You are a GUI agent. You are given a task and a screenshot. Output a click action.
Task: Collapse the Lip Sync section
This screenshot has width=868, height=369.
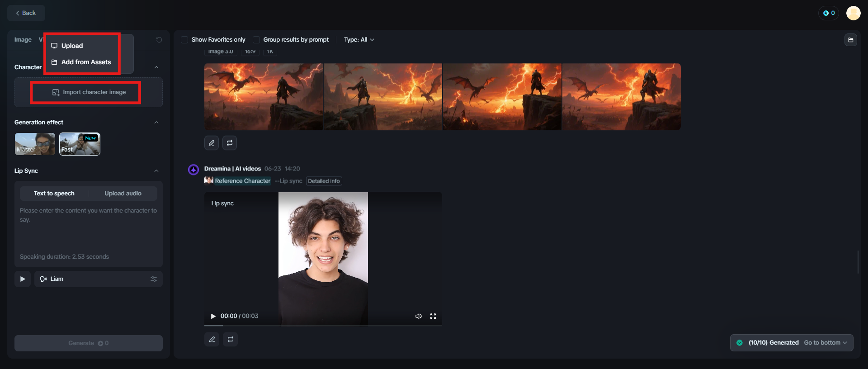point(156,171)
